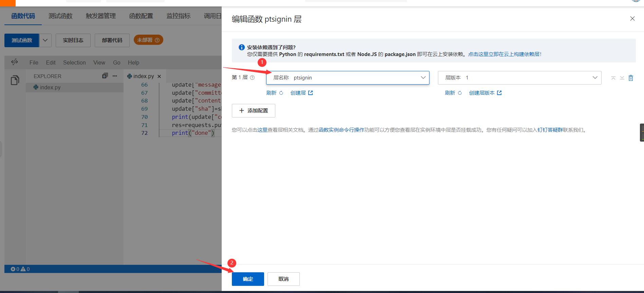
Task: Click the errors and warnings status item
Action: [20, 269]
